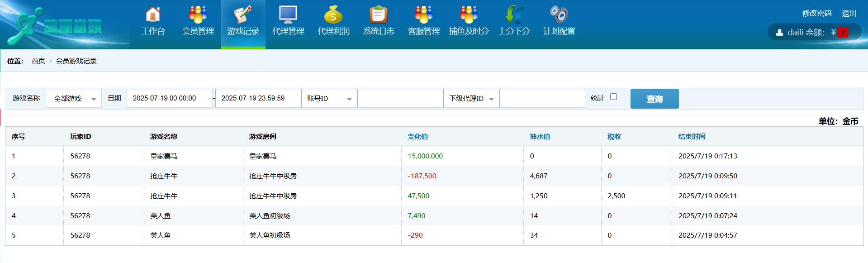The height and width of the screenshot is (263, 868).
Task: Sort by 变化值 column header
Action: pyautogui.click(x=417, y=137)
